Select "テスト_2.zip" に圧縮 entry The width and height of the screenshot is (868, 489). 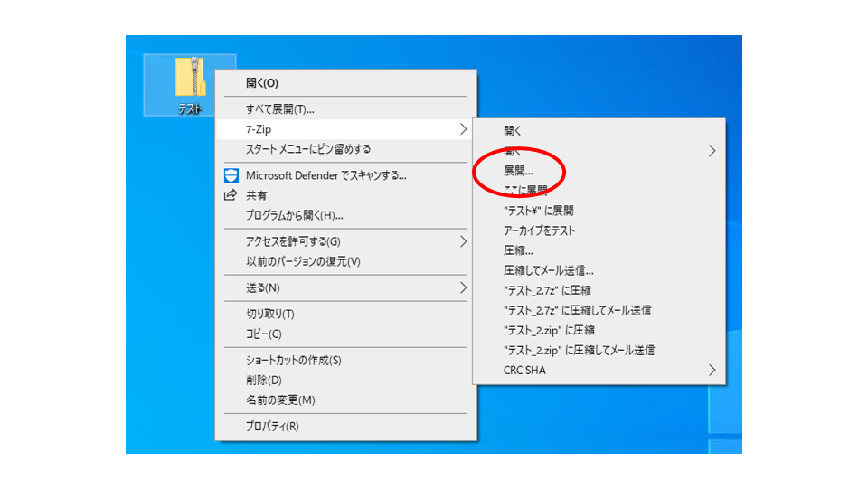point(549,330)
